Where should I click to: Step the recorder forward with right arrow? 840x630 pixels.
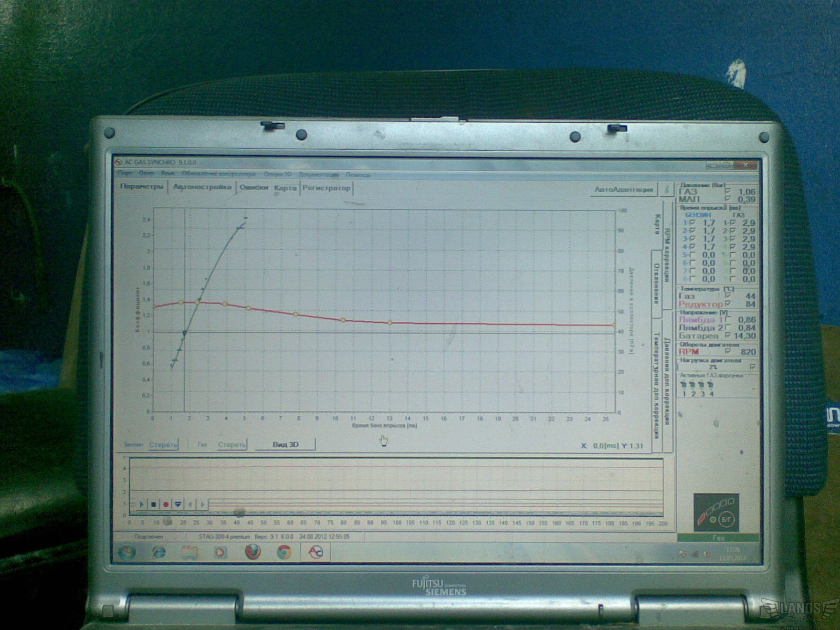[202, 505]
